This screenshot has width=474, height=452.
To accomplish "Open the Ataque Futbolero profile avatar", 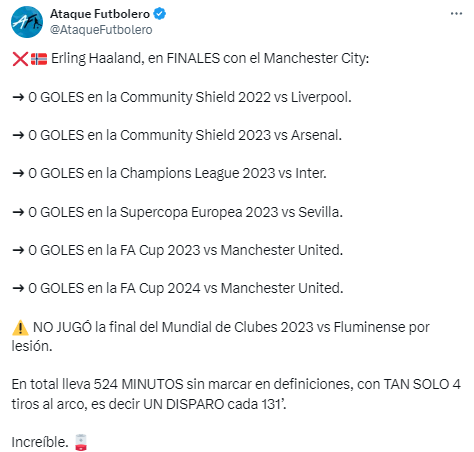I will click(x=27, y=22).
